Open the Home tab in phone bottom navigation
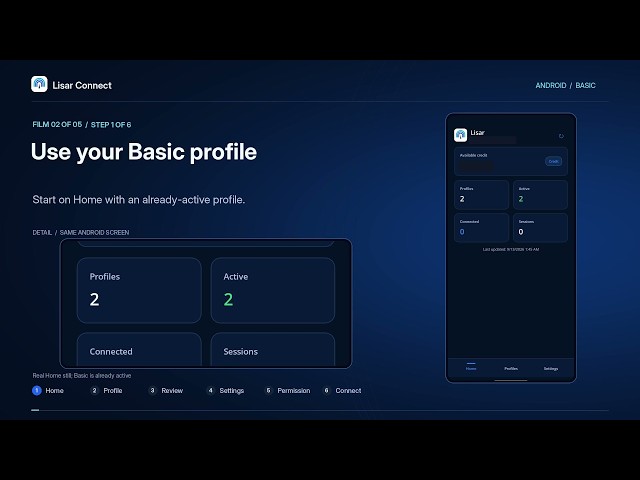640x480 pixels. 471,367
